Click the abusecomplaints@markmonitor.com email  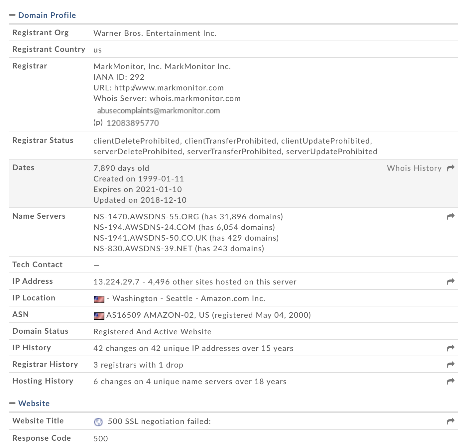[159, 111]
